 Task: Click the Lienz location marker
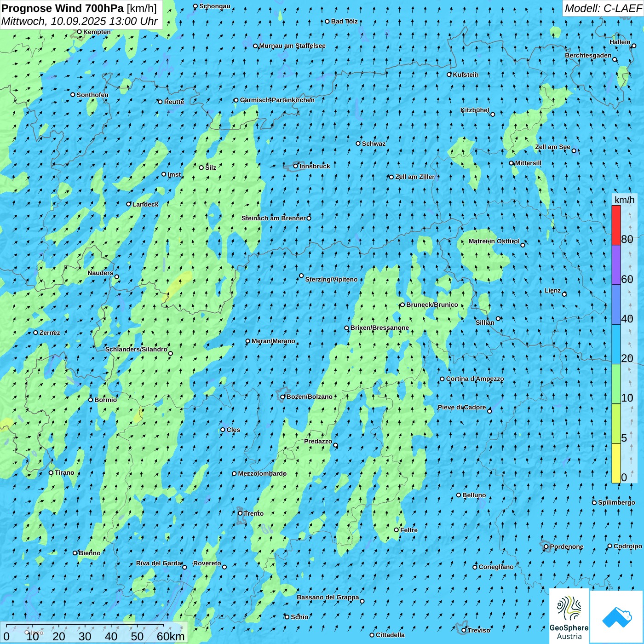564,294
